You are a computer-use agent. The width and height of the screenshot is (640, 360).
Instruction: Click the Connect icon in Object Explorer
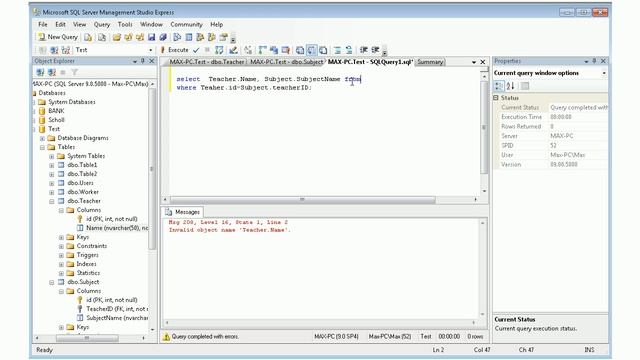coord(40,72)
